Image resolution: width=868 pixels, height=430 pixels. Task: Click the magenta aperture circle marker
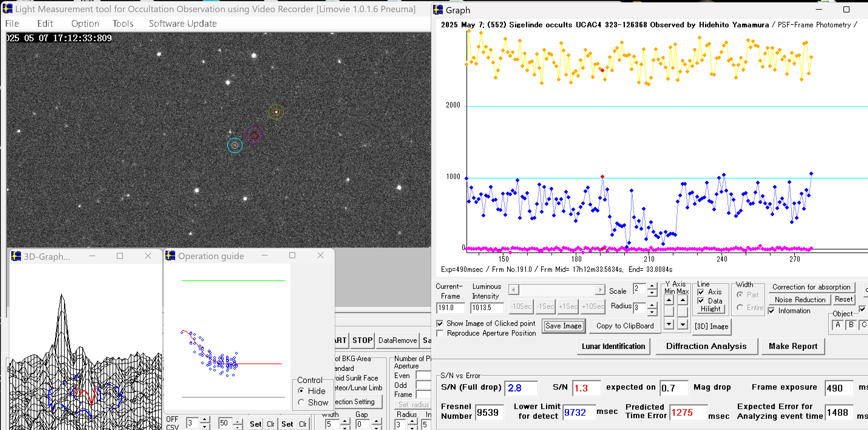[x=254, y=135]
